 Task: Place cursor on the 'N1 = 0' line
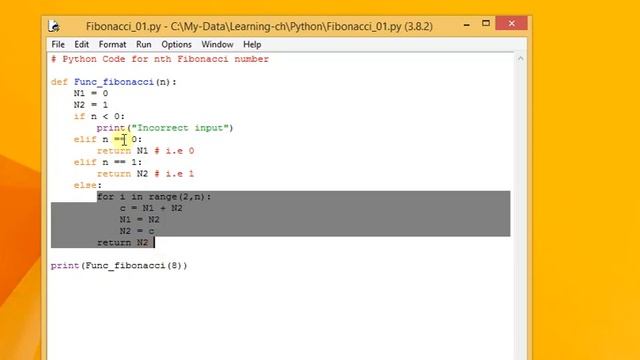[91, 93]
